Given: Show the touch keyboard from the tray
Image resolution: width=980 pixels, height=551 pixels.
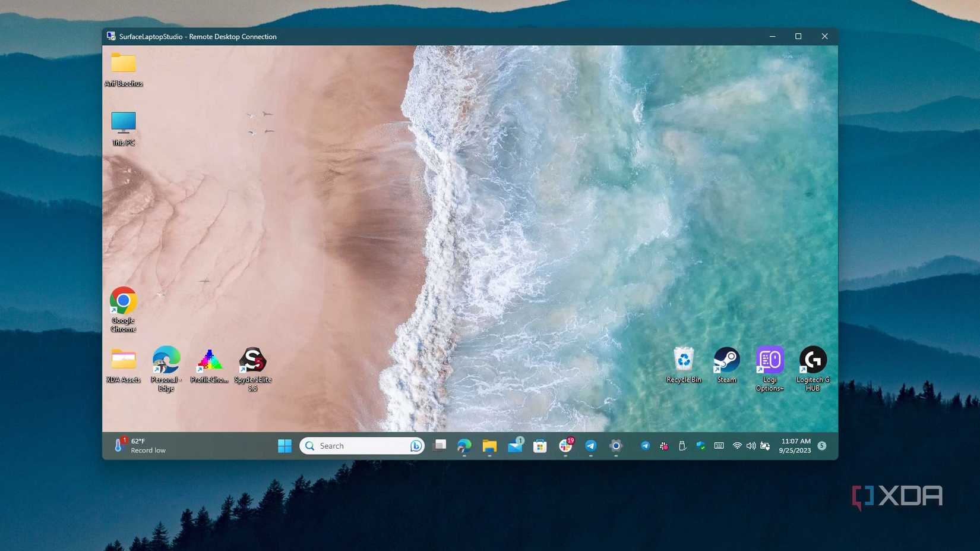Looking at the screenshot, I should (x=719, y=446).
